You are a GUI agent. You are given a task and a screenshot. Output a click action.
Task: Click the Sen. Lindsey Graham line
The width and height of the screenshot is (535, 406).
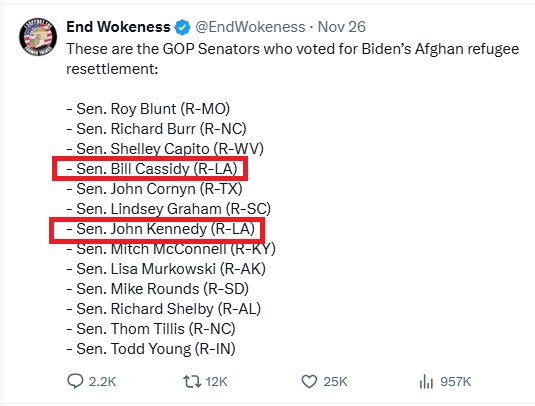[169, 209]
